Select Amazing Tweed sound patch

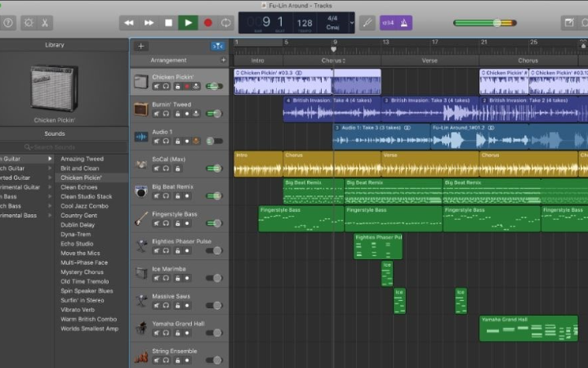[x=82, y=159]
